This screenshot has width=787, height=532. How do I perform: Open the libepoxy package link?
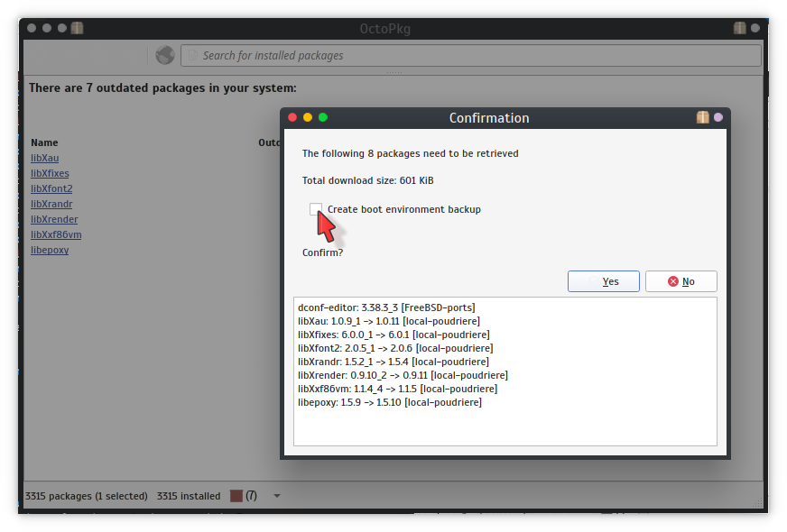point(50,250)
